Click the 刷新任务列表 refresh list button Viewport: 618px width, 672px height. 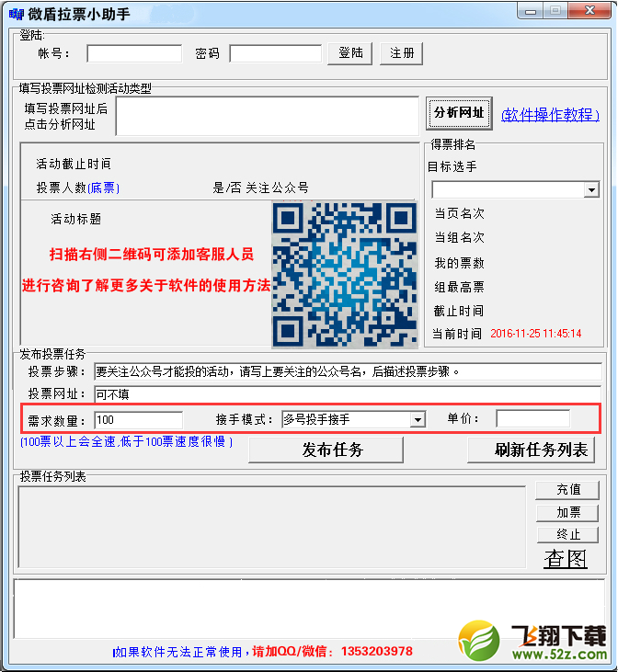coord(531,450)
